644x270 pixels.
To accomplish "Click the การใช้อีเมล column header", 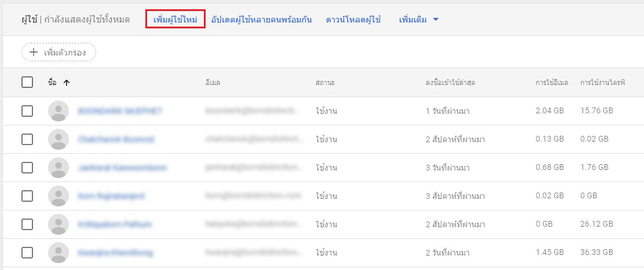I will (x=552, y=83).
